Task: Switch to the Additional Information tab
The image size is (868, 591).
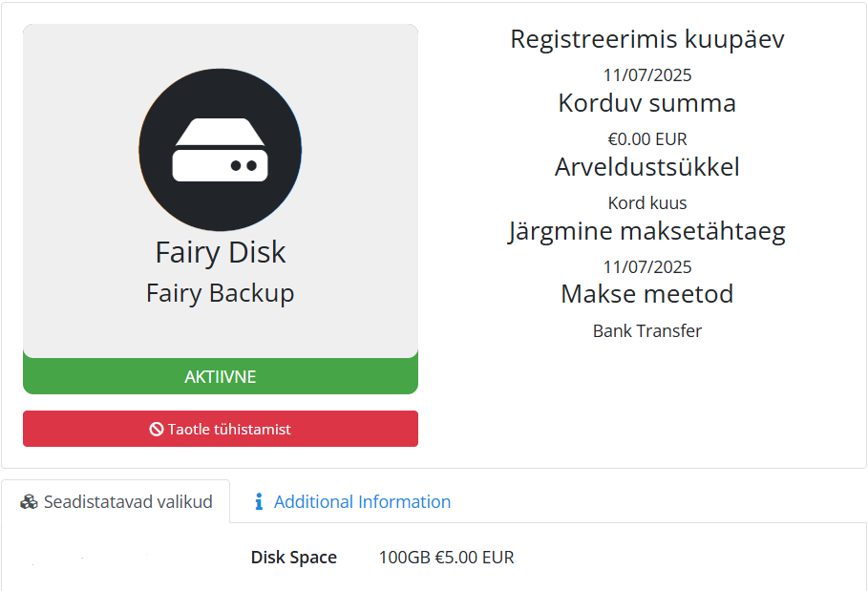Action: (x=352, y=501)
